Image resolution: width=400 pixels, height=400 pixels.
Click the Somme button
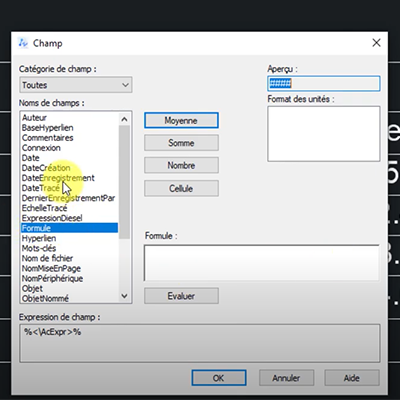click(x=181, y=143)
